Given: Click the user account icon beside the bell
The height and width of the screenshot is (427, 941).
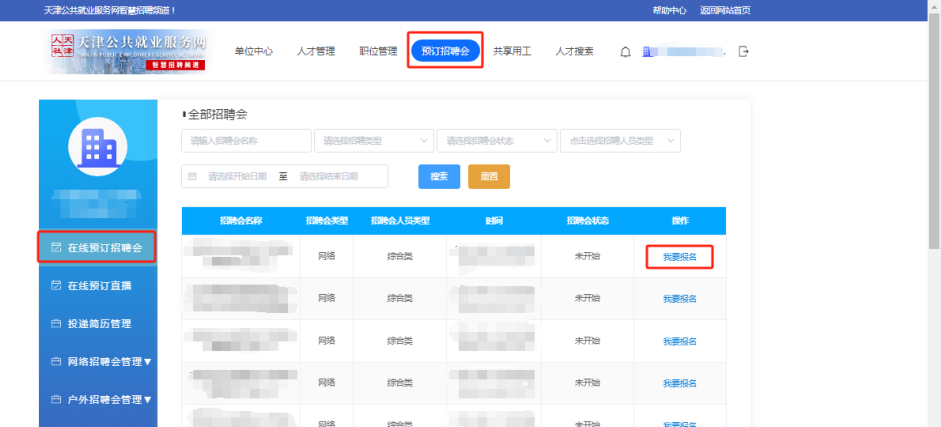Looking at the screenshot, I should (647, 51).
